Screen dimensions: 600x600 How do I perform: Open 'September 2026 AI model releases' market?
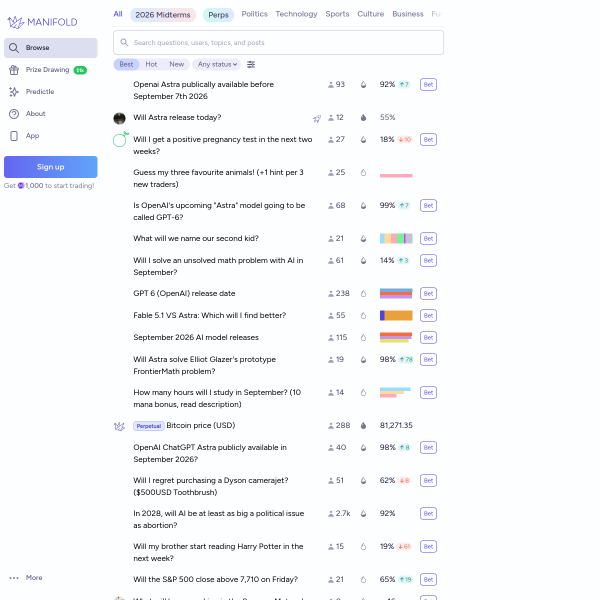(196, 338)
